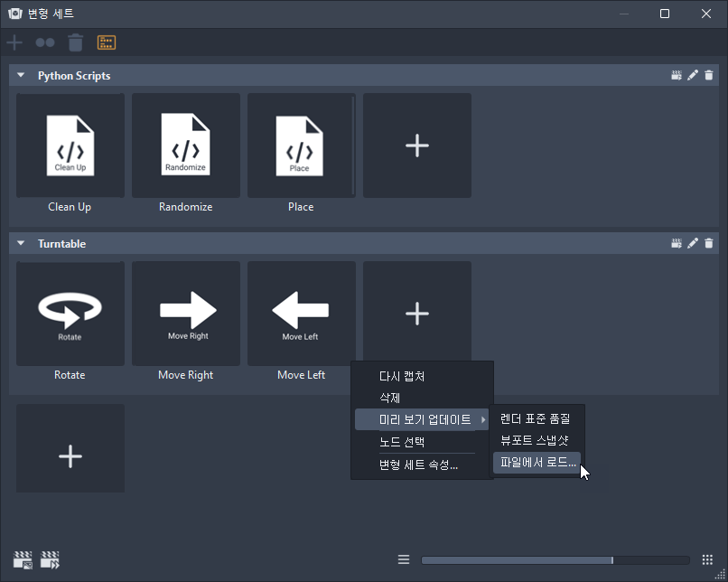
Task: Add new variant in Python Scripts group
Action: [417, 145]
